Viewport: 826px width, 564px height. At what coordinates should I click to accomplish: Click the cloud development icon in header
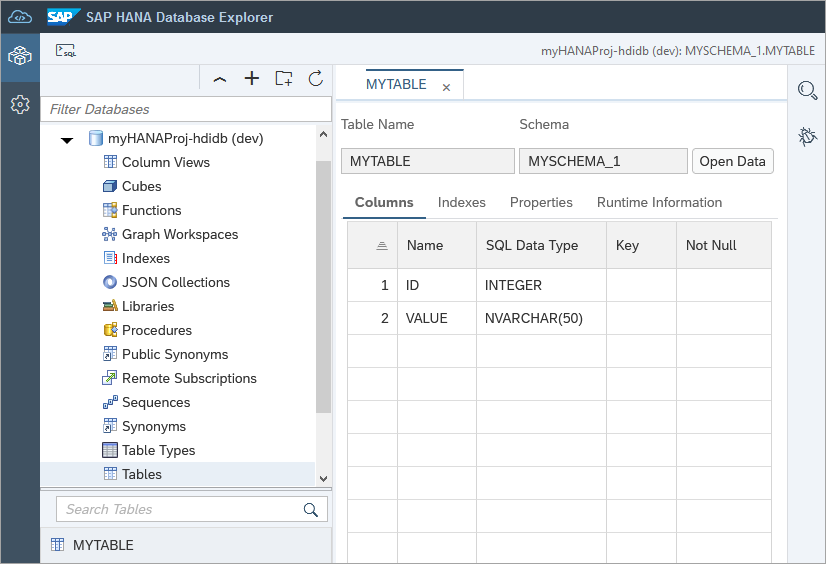pyautogui.click(x=20, y=17)
